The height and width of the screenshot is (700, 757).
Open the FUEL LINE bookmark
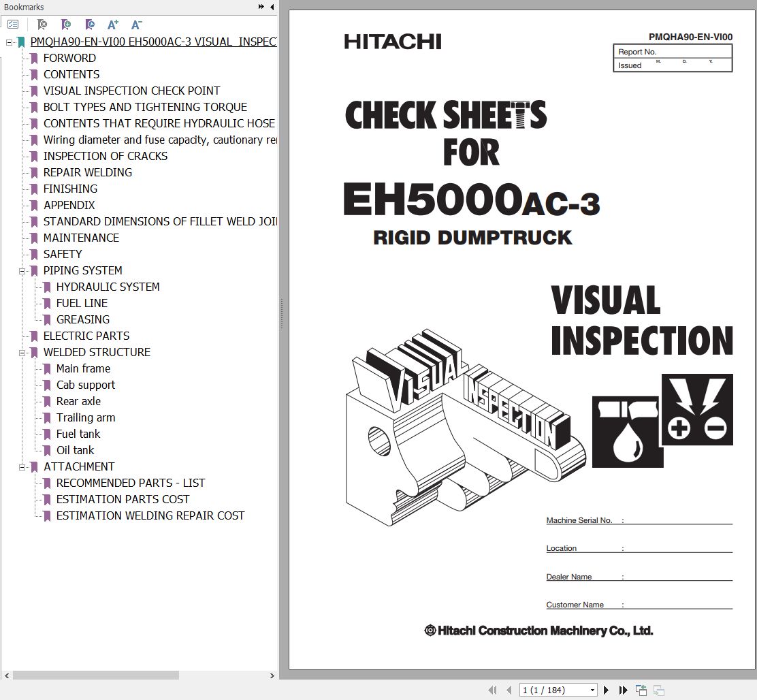pyautogui.click(x=82, y=303)
